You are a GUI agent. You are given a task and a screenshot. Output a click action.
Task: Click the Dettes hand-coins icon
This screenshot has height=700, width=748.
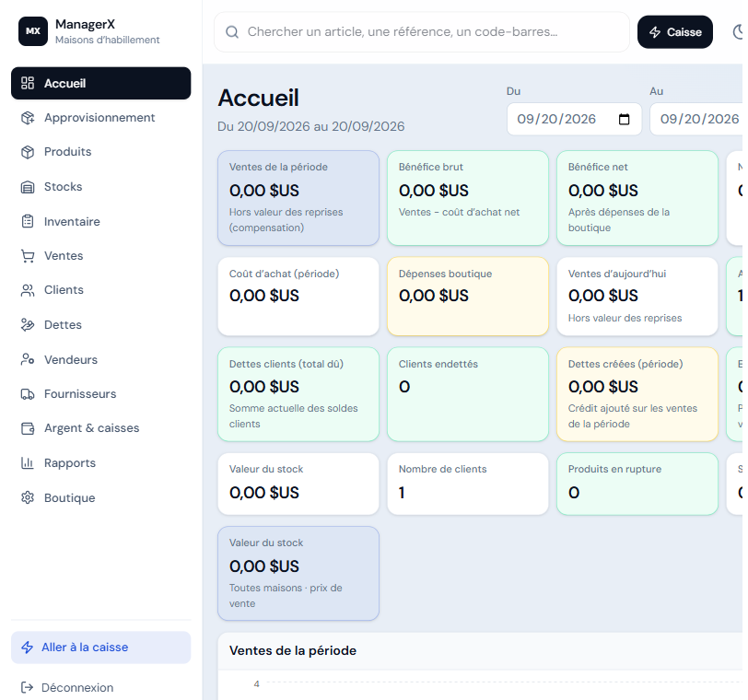point(28,325)
